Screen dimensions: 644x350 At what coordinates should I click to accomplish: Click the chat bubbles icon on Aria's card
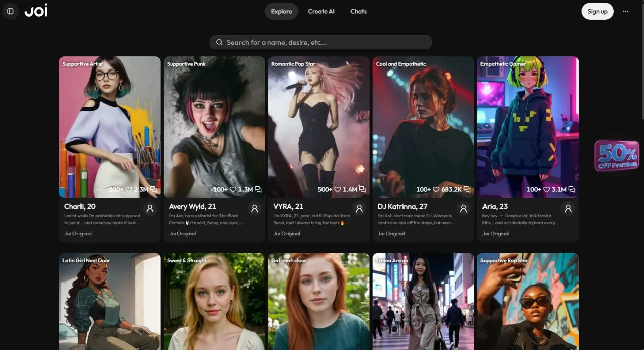571,190
